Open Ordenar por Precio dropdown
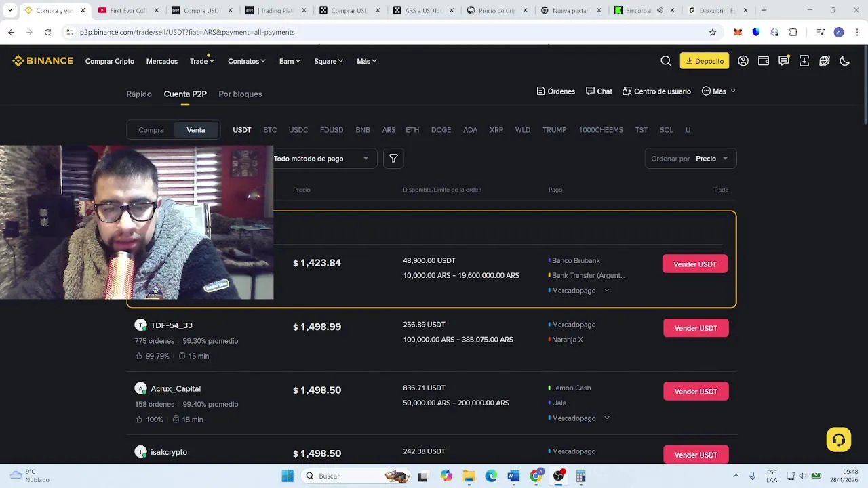 point(690,159)
